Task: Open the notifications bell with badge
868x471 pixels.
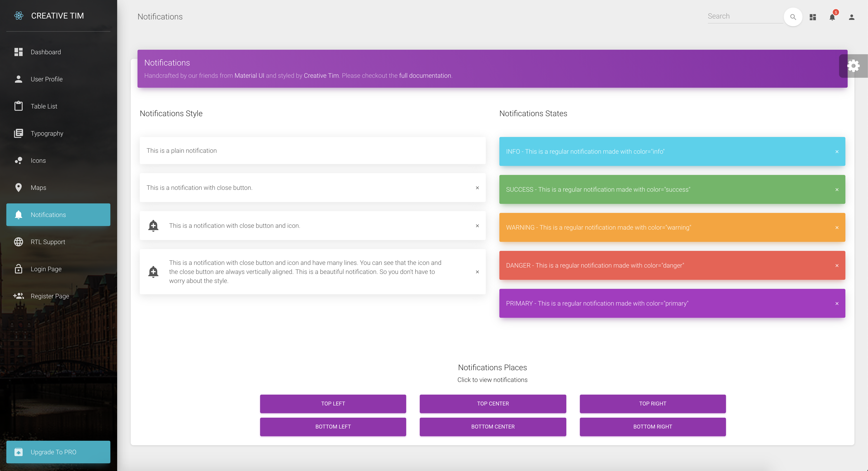Action: (832, 17)
